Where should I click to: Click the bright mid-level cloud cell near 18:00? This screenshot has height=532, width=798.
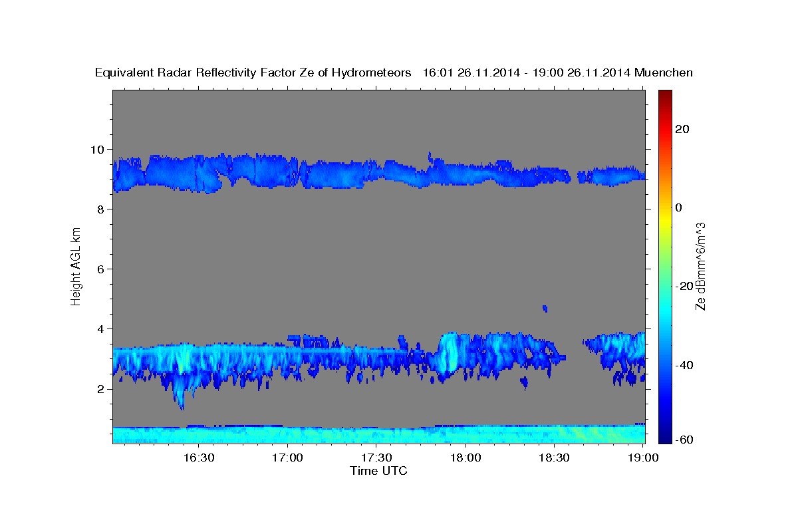click(449, 352)
